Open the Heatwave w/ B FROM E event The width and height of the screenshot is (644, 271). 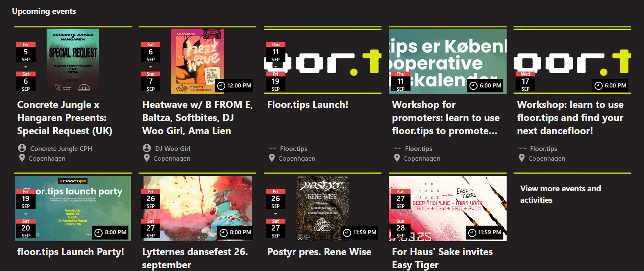coord(197,118)
